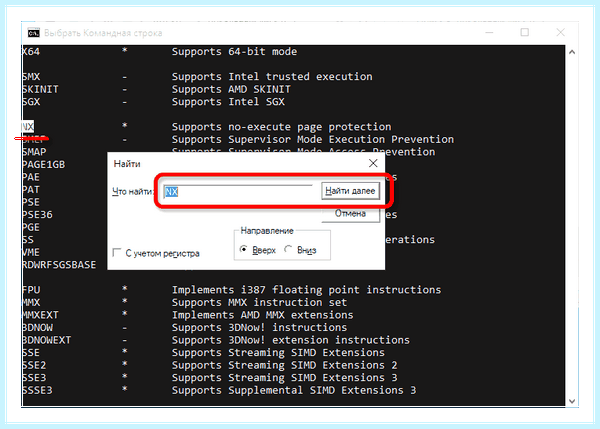The height and width of the screenshot is (429, 600).
Task: Click 'Supports no-execute page protection' text
Action: pyautogui.click(x=282, y=127)
